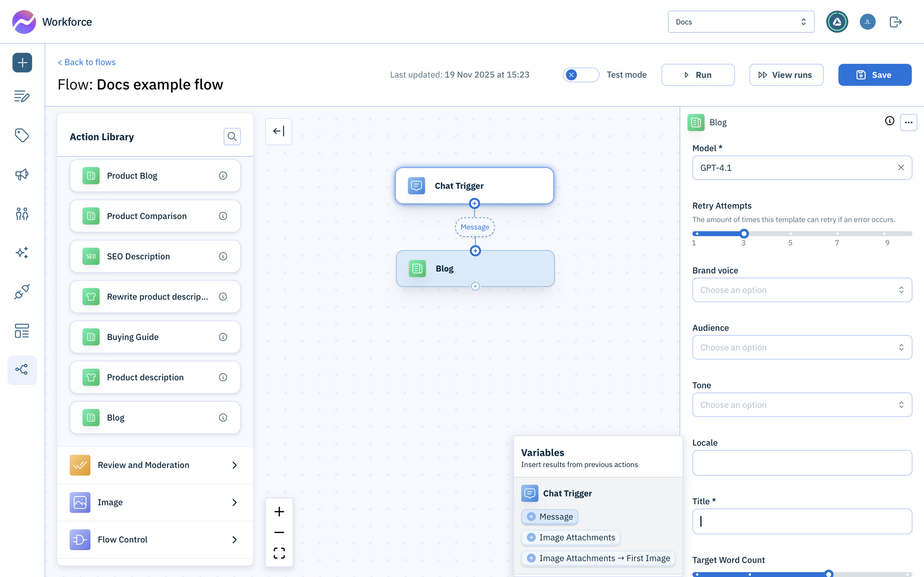Expand the Review and Moderation category
Screen dimensions: 924x577
[155, 465]
